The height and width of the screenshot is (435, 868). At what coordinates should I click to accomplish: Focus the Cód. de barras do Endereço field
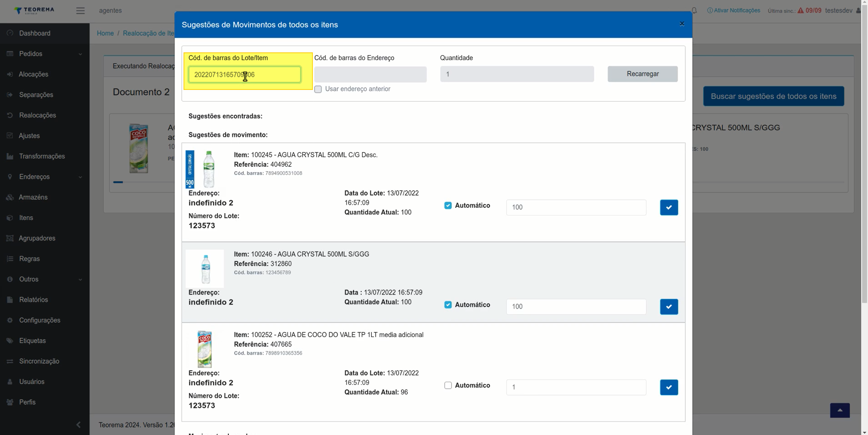(370, 75)
